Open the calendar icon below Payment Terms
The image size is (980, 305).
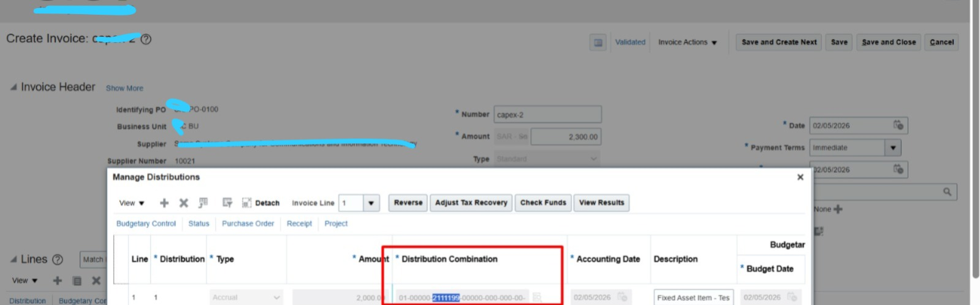pos(898,169)
